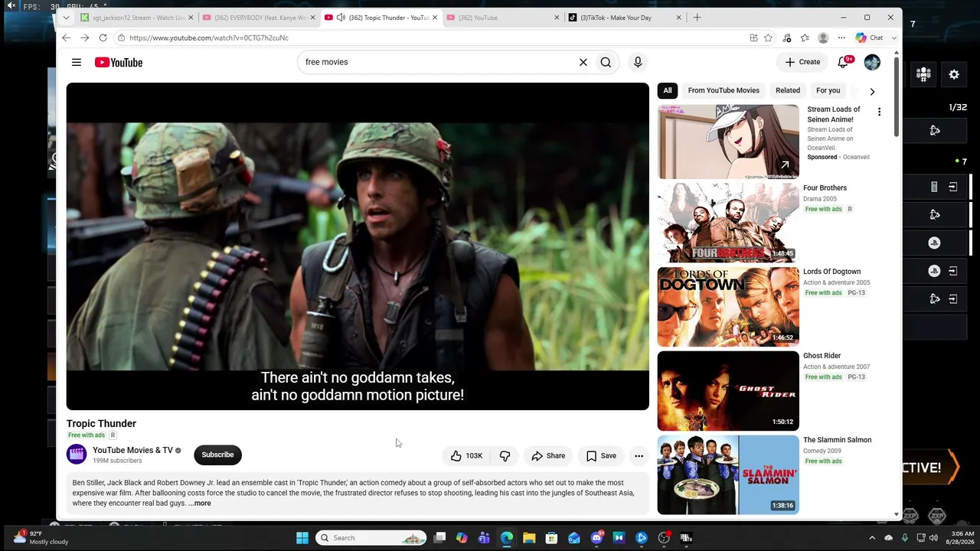980x551 pixels.
Task: Show hidden system tray icons
Action: coord(872,538)
